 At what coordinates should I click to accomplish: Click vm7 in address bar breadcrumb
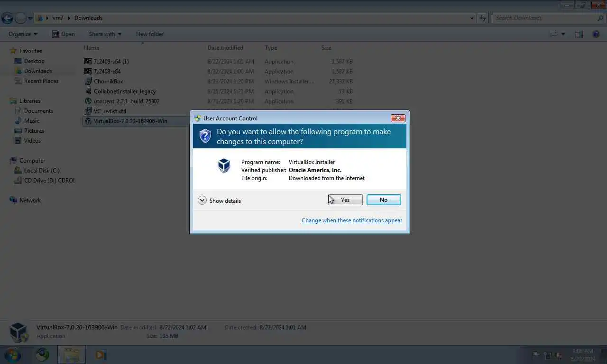tap(58, 18)
